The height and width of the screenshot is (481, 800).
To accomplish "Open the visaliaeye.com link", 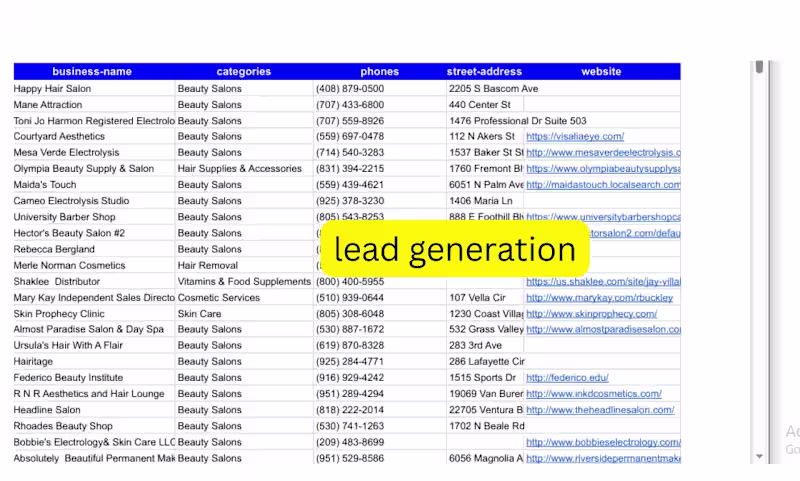I will tap(575, 137).
